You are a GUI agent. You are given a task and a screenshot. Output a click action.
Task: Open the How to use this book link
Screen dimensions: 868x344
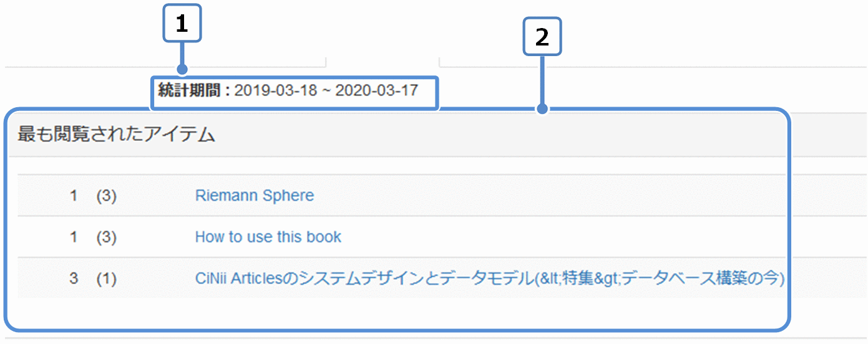pyautogui.click(x=268, y=237)
